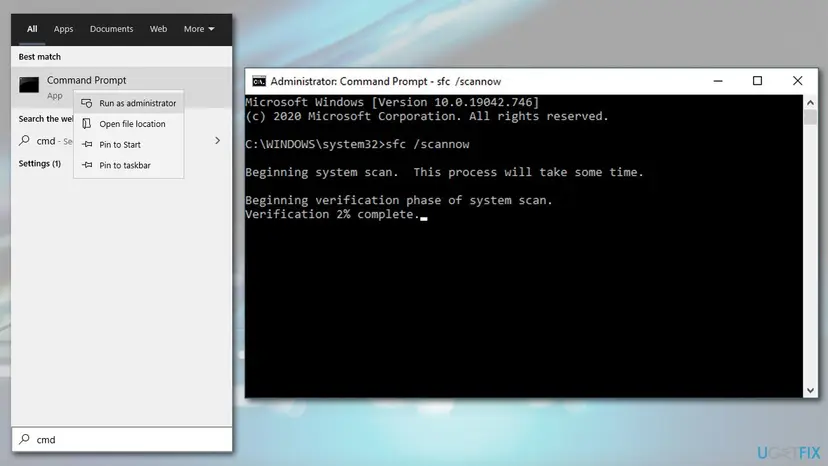Click the Search the web heading
The image size is (828, 466).
46,119
